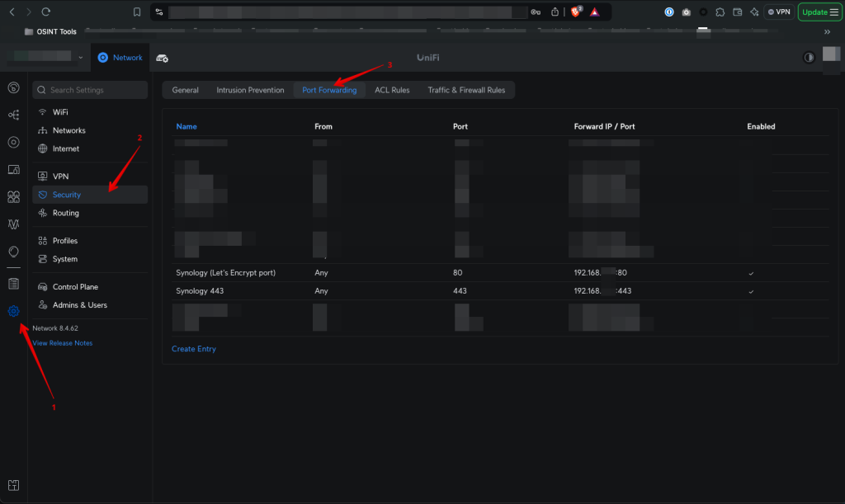Image resolution: width=845 pixels, height=504 pixels.
Task: Click the Network 8.4.62 version text
Action: [55, 328]
